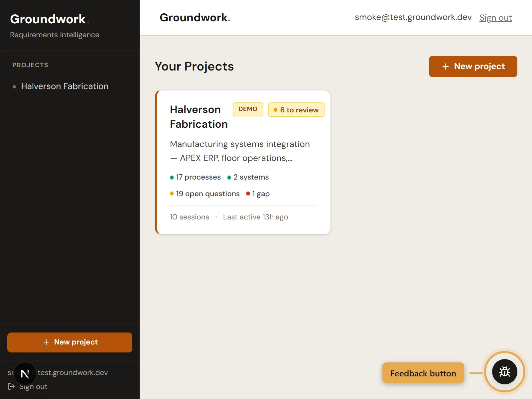532x399 pixels.
Task: Click the 19 open questions indicator
Action: point(207,194)
